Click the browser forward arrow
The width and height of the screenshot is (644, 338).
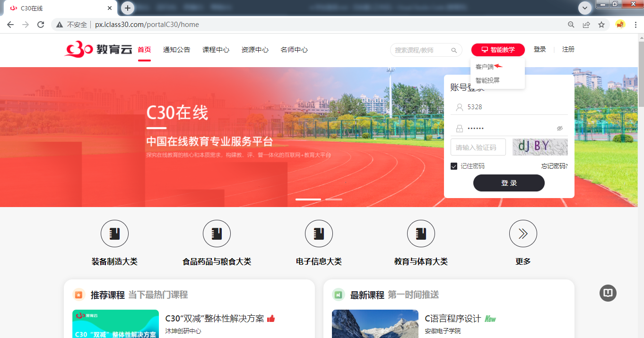(26, 25)
